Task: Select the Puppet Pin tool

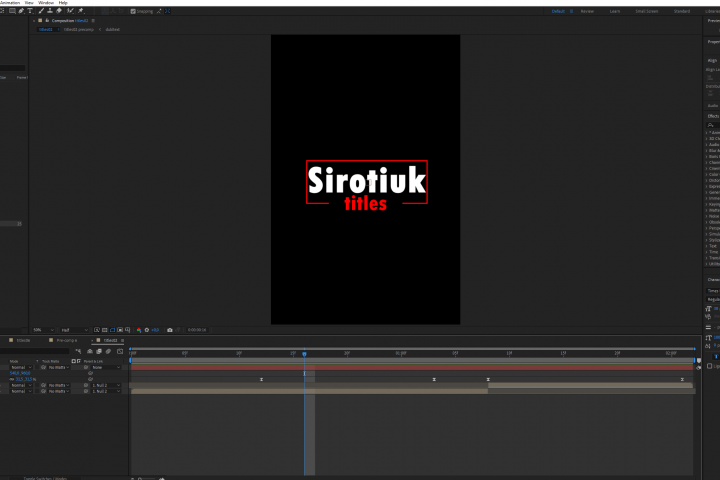Action: [81, 11]
